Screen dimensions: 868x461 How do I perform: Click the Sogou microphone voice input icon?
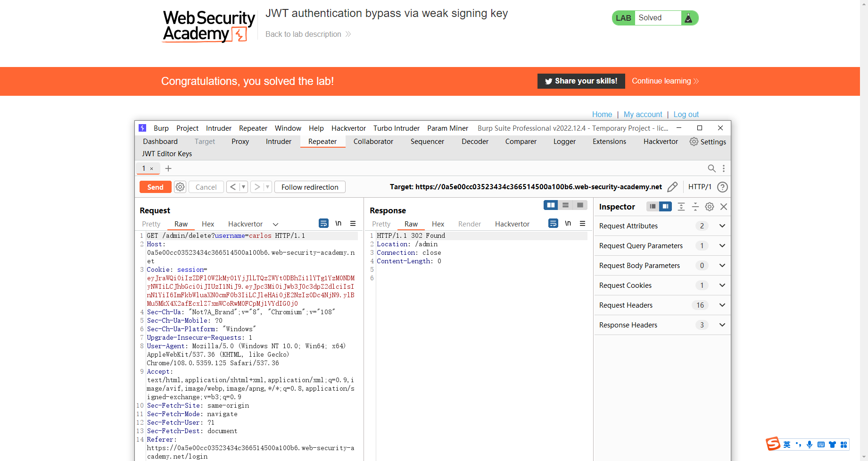pyautogui.click(x=810, y=444)
